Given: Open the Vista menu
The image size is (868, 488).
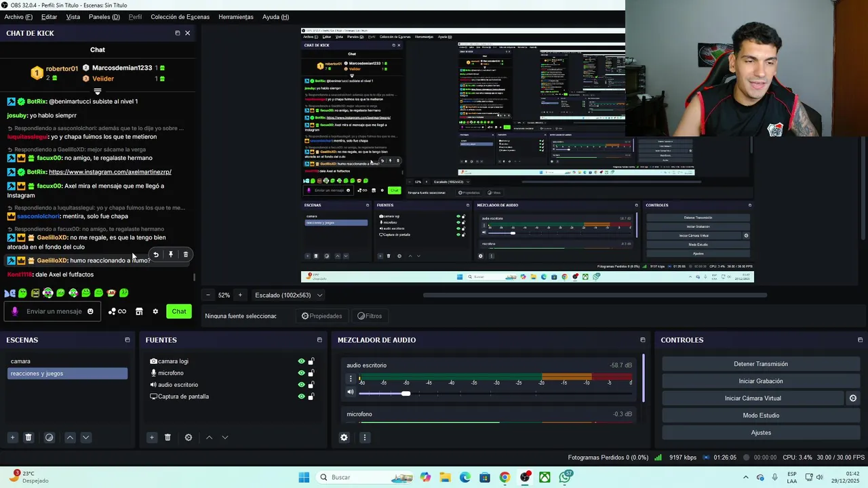Looking at the screenshot, I should tap(73, 17).
